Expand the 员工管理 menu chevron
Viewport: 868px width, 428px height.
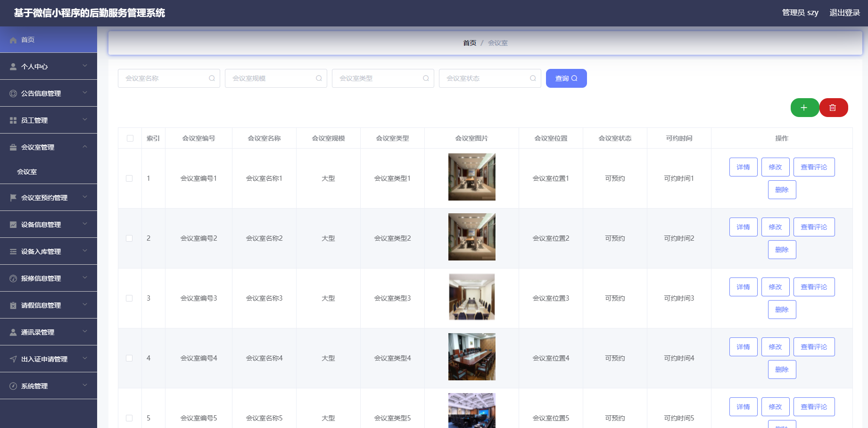(x=85, y=119)
